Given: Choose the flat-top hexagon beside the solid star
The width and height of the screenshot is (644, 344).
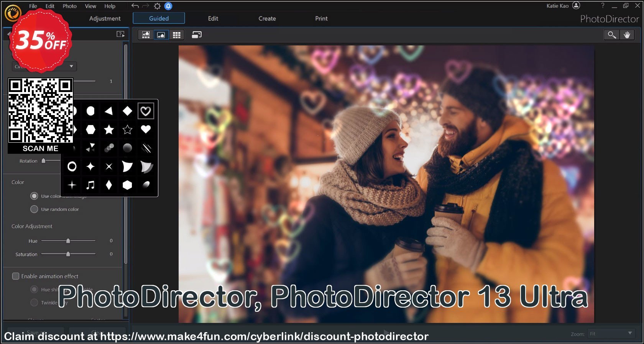Looking at the screenshot, I should coord(90,130).
